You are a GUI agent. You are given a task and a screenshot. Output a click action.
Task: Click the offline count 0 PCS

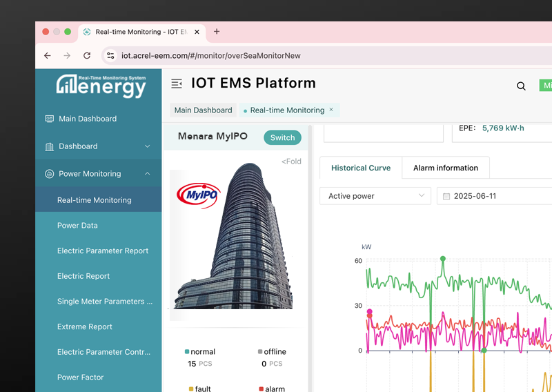(x=272, y=364)
